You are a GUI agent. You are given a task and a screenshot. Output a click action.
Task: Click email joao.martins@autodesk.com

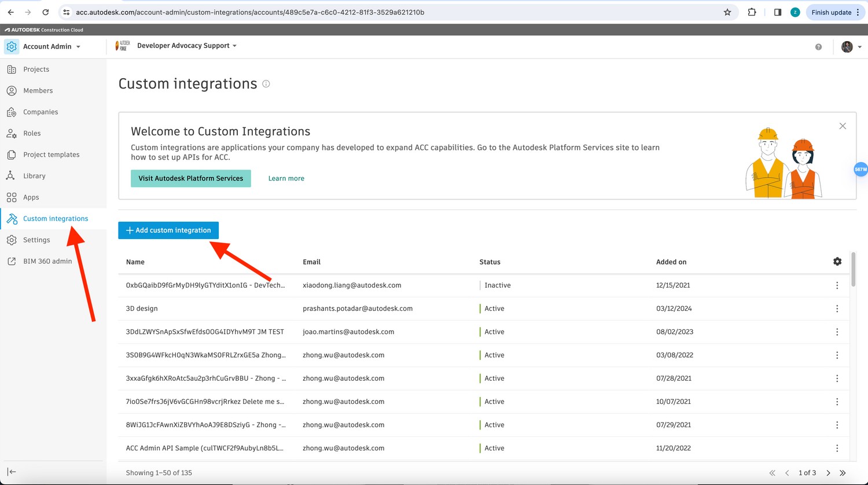click(x=348, y=332)
